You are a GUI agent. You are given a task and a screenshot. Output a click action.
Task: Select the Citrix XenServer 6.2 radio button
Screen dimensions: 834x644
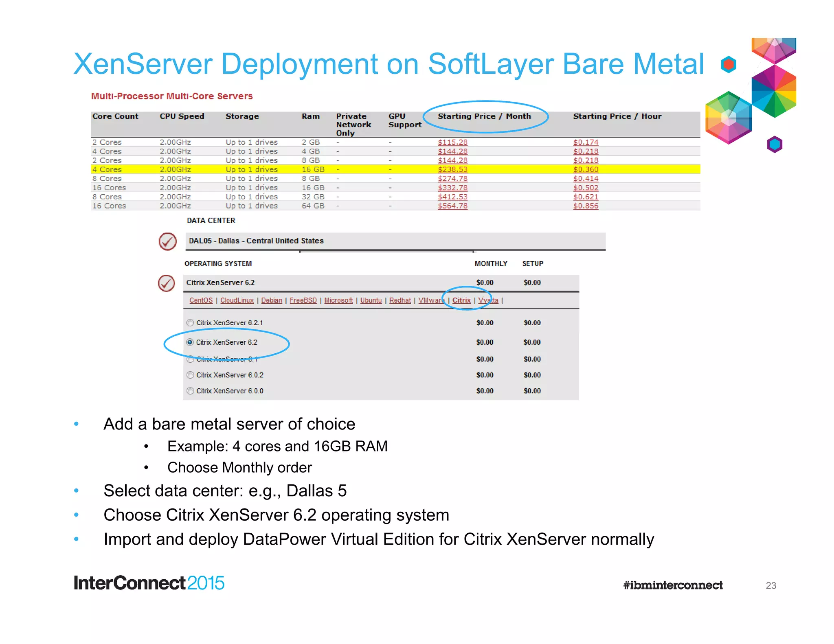tap(190, 342)
